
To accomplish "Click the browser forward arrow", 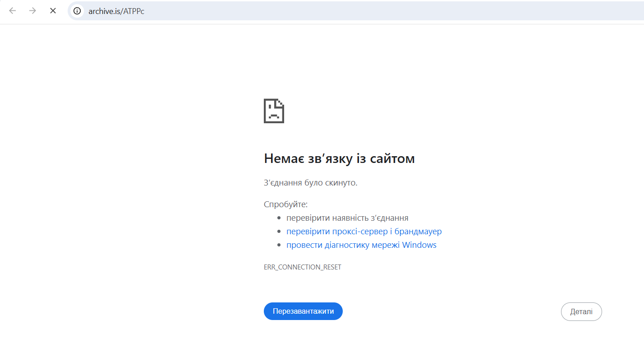I will [x=32, y=11].
